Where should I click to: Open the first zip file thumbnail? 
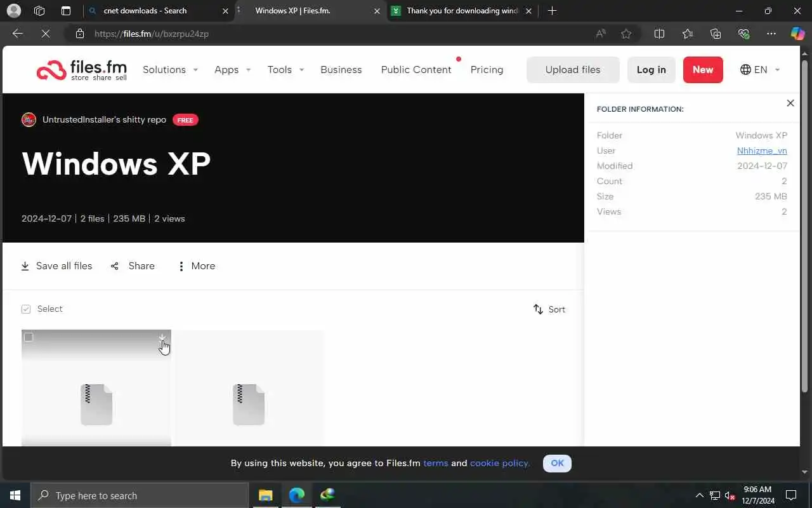click(96, 388)
